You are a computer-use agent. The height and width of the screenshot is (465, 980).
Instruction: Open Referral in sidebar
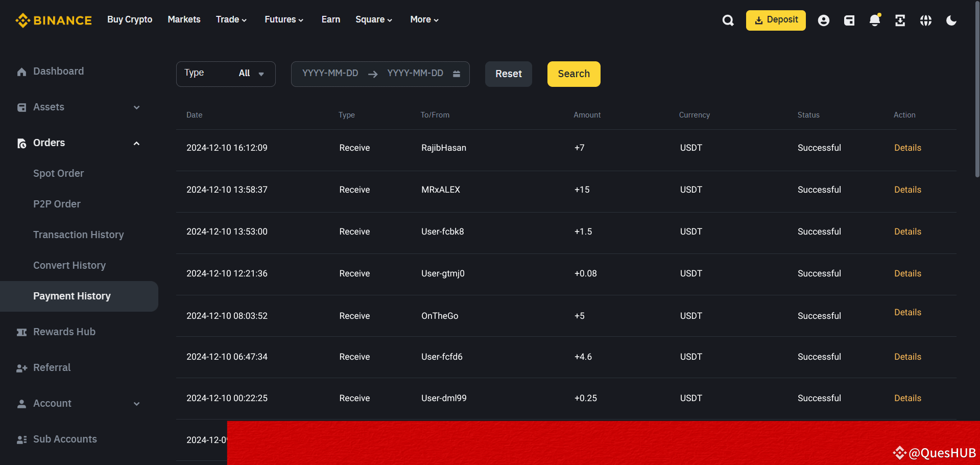click(52, 368)
